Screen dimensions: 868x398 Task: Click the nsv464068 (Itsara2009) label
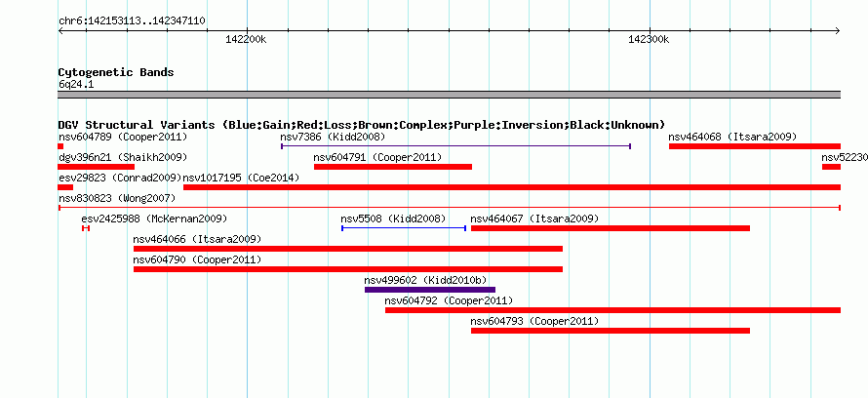coord(732,137)
